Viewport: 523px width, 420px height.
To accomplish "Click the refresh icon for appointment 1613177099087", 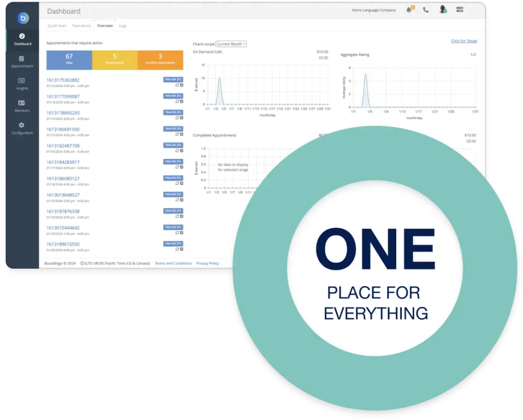I will [x=177, y=101].
